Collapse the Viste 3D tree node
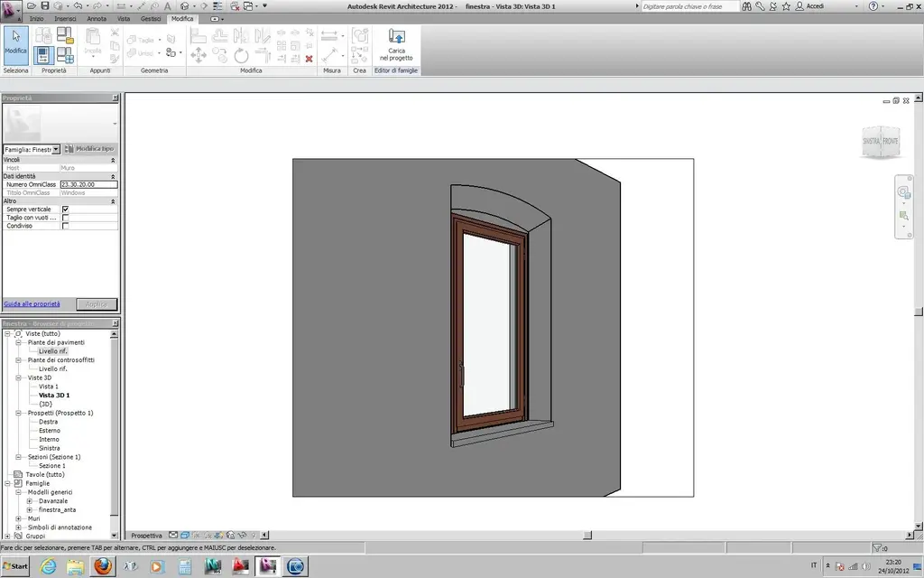This screenshot has height=578, width=924. coord(18,378)
